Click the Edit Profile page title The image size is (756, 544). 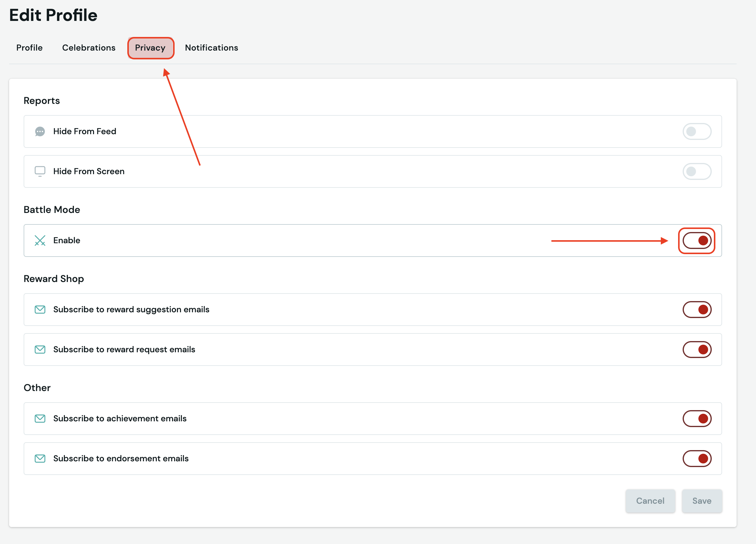pos(53,15)
